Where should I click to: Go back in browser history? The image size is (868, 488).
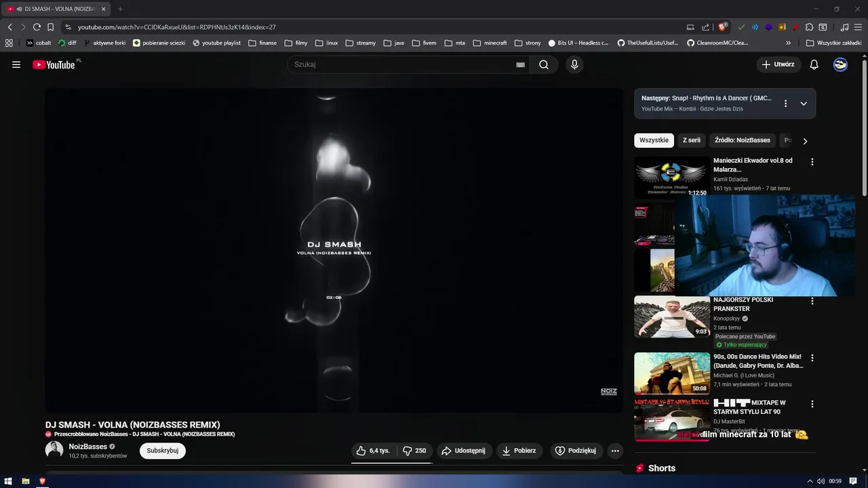(9, 27)
